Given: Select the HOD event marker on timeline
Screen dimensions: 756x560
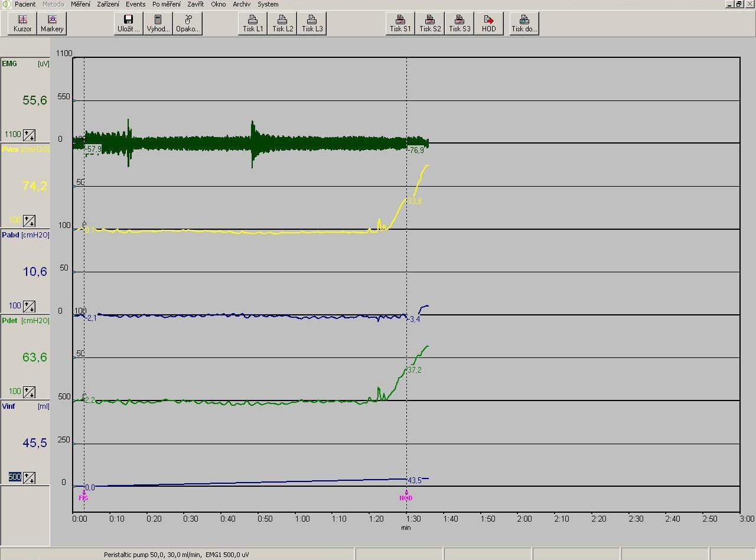Looking at the screenshot, I should coord(406,497).
